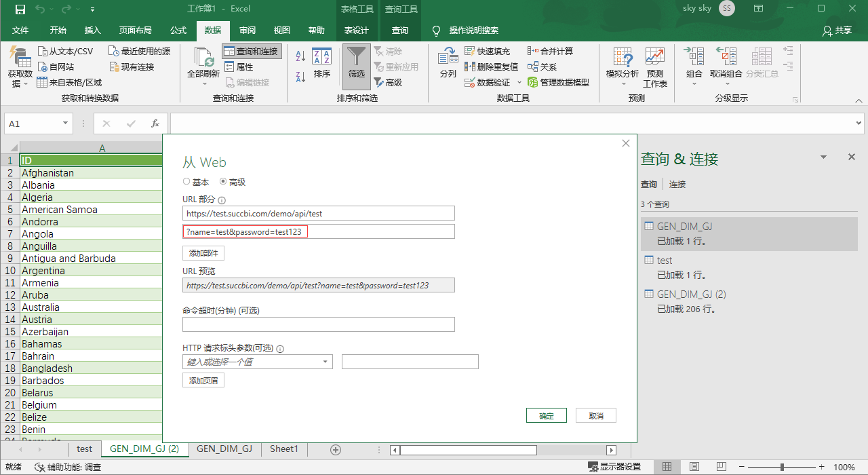Click the 确定 button
Image resolution: width=868 pixels, height=475 pixels.
546,415
